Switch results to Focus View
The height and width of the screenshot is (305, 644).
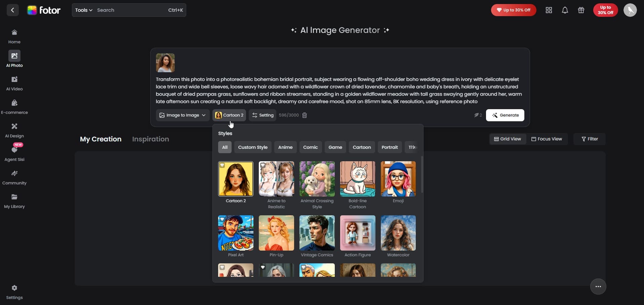pyautogui.click(x=547, y=139)
